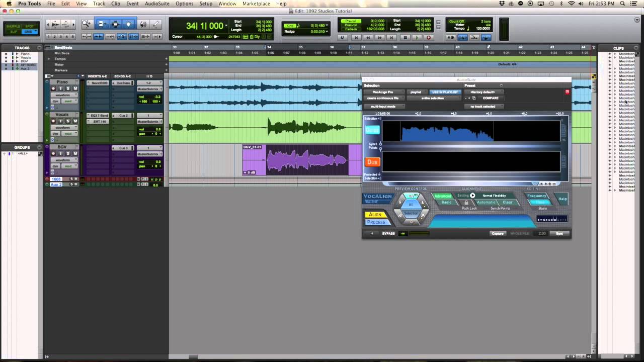Click the horizontal zoom in arrow
Viewport: 644px width, 362px height.
coord(73,24)
